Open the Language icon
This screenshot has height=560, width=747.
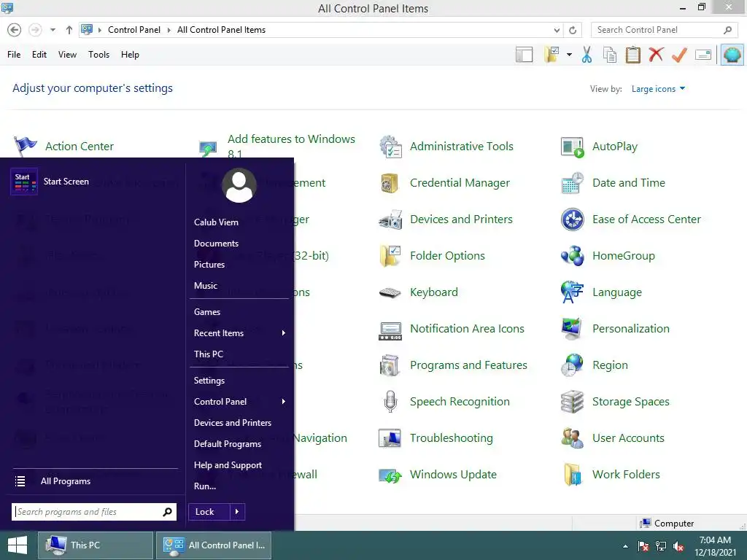click(572, 292)
